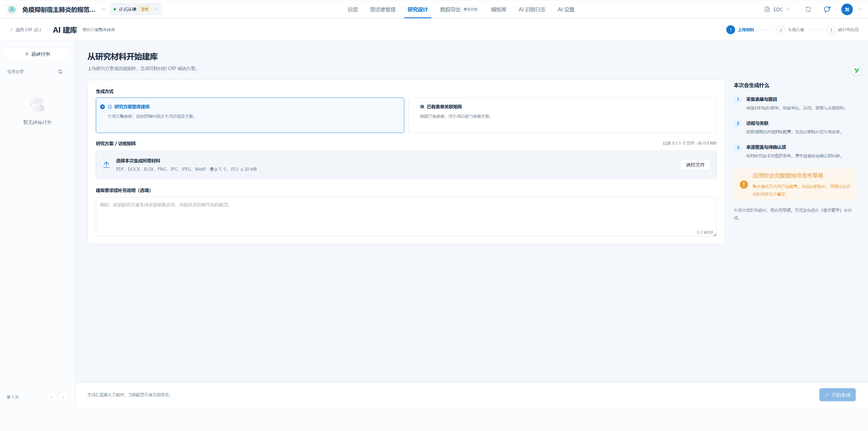
Task: Select the 研究设计 tab
Action: [x=417, y=9]
